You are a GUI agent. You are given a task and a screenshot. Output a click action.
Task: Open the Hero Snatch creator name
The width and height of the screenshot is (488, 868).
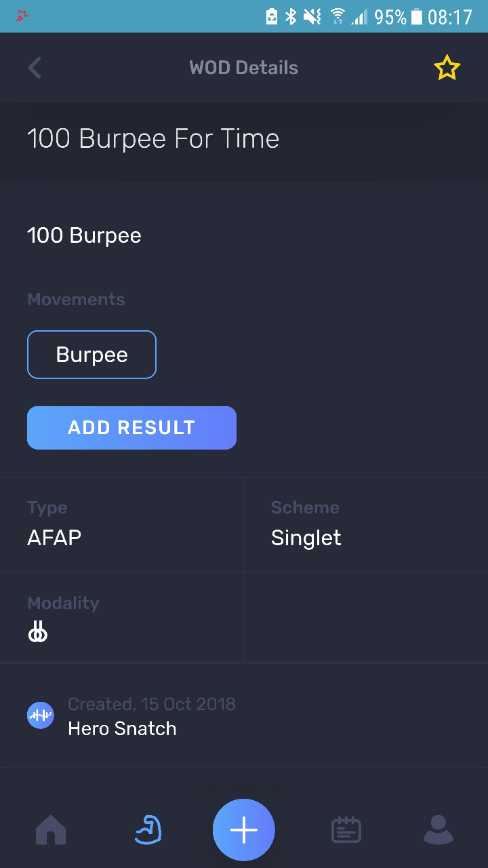pos(122,729)
